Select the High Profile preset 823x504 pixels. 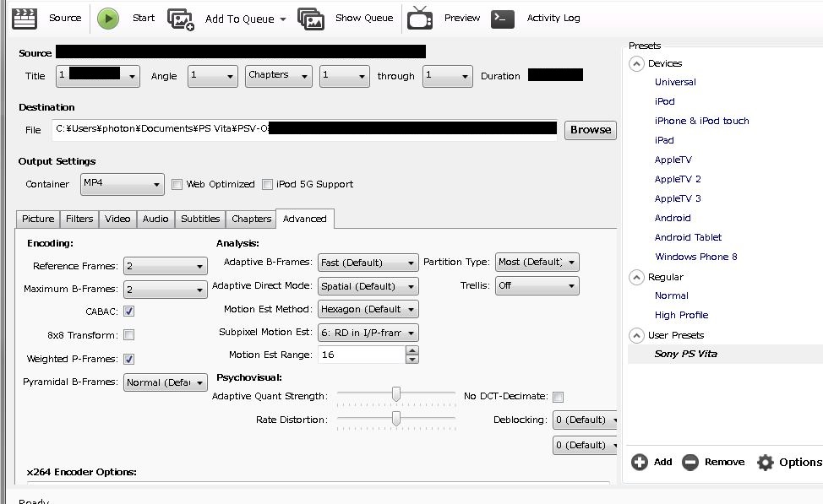681,315
